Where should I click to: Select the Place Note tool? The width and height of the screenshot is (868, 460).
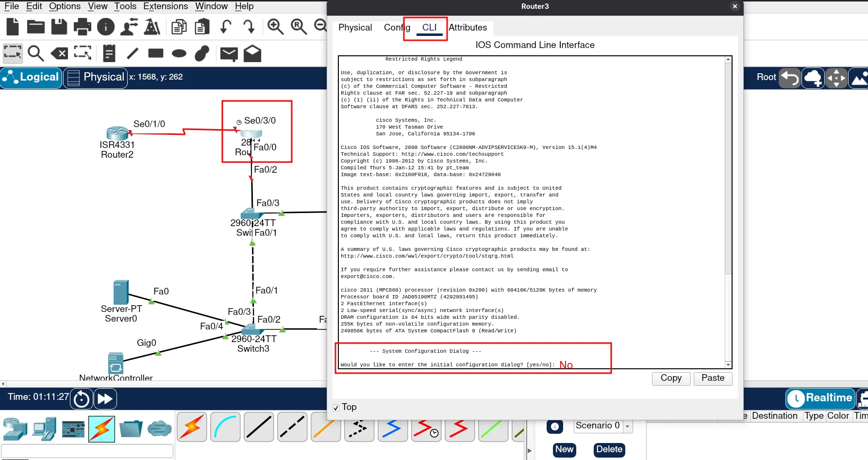coord(109,53)
